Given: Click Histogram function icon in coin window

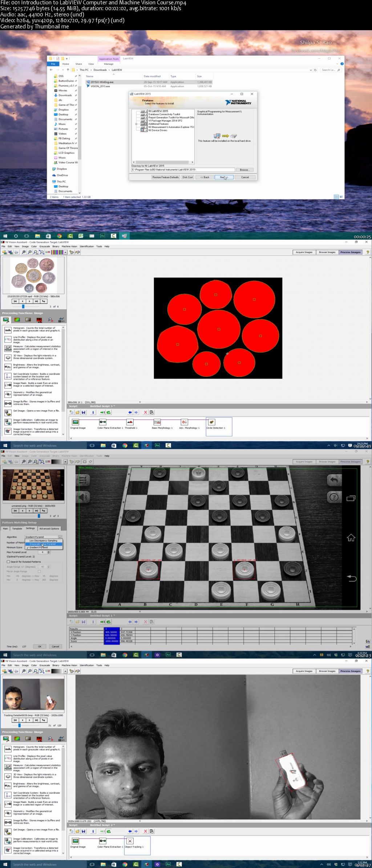Looking at the screenshot, I should coord(8,329).
